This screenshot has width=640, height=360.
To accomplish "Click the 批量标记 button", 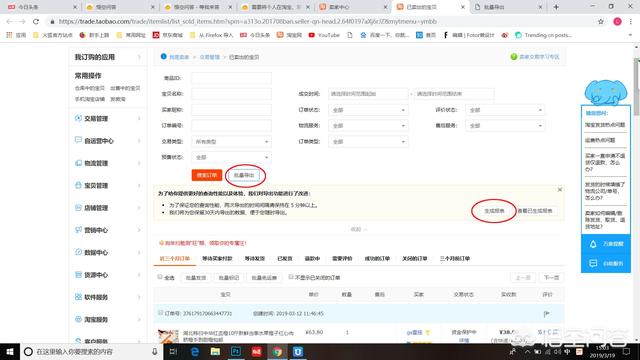I will [x=229, y=278].
